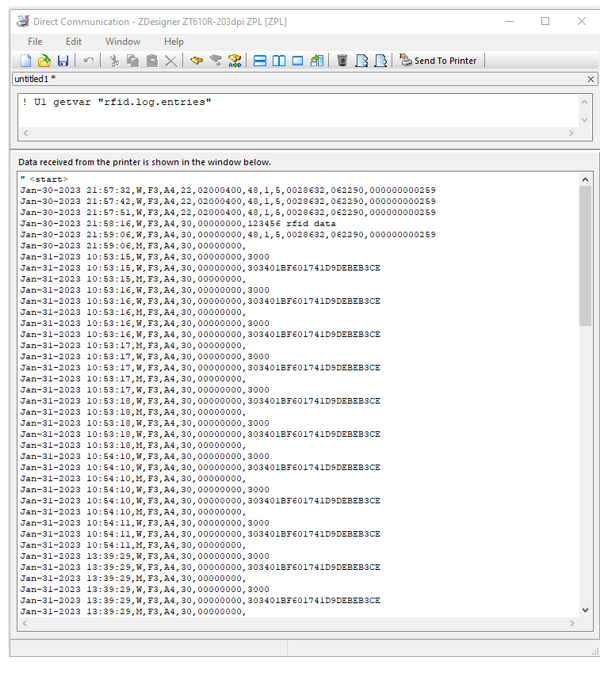Cut selection using the scissors icon

pos(114,61)
